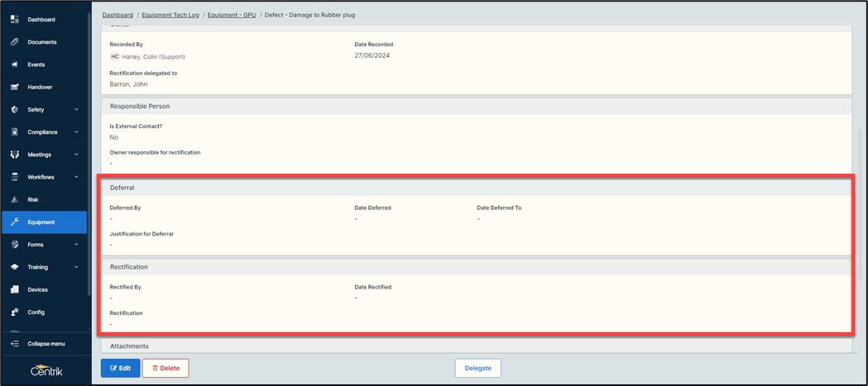
Task: Click the Events megaphone icon
Action: tap(15, 64)
